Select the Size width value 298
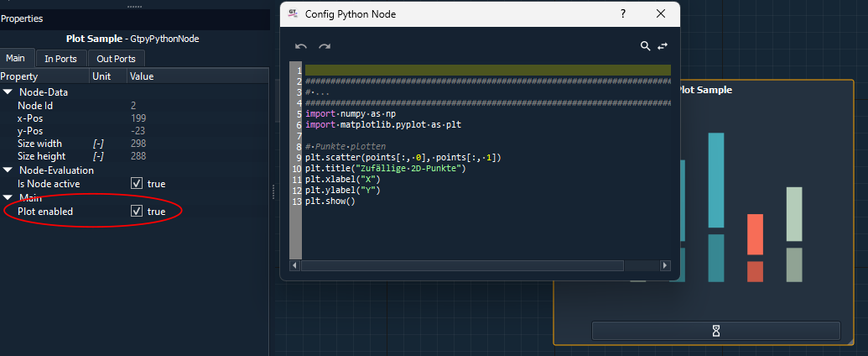The width and height of the screenshot is (868, 356). [x=138, y=144]
